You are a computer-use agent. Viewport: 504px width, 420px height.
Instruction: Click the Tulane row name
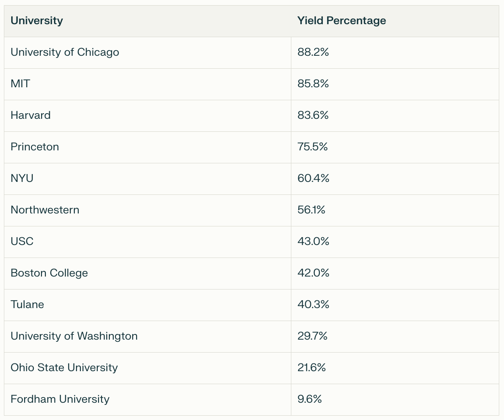[x=27, y=305]
